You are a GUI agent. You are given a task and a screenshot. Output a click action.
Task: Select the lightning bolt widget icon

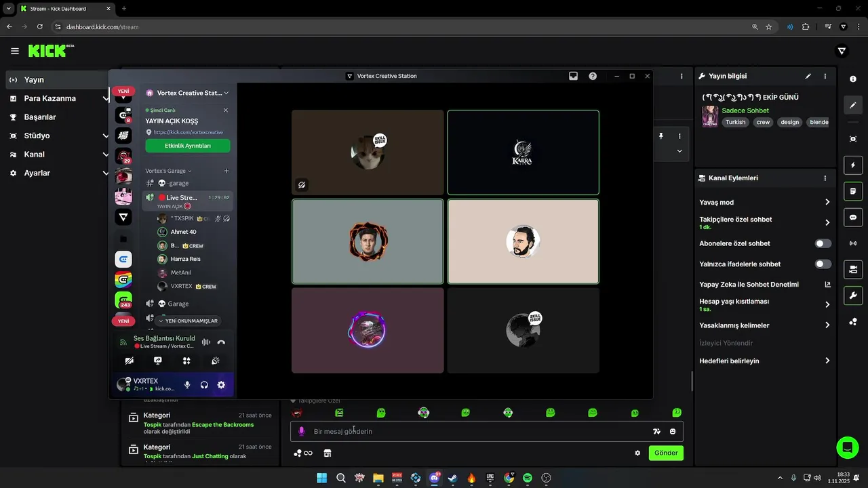[853, 165]
